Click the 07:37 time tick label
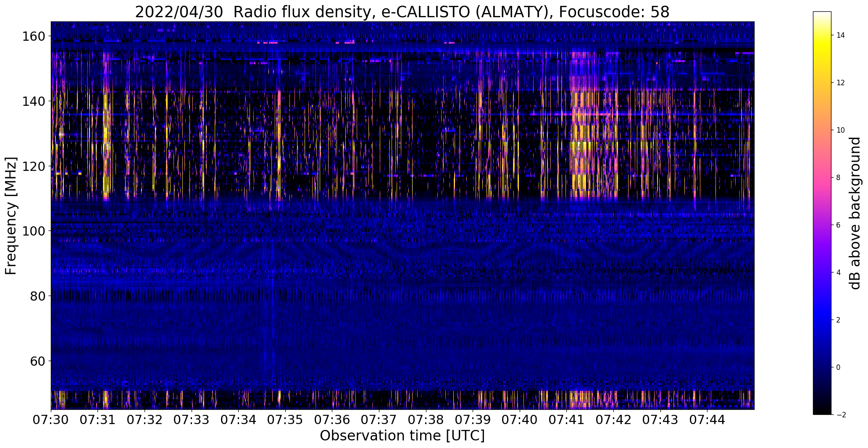 coord(379,419)
